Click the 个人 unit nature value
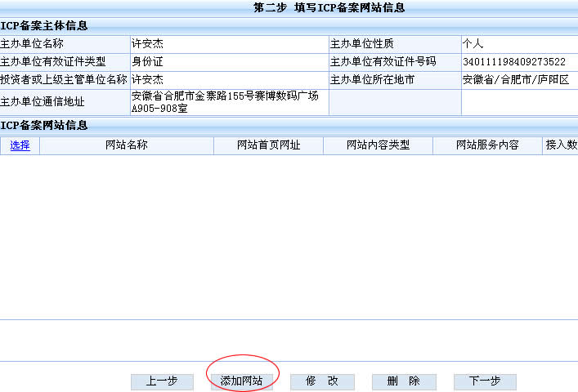Screen dimensions: 578x392 (473, 44)
